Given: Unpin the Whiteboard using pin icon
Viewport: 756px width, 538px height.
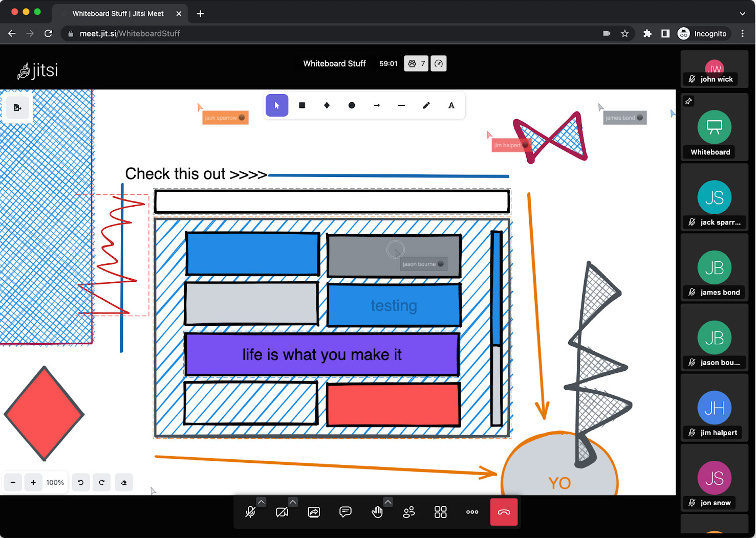Looking at the screenshot, I should click(688, 101).
